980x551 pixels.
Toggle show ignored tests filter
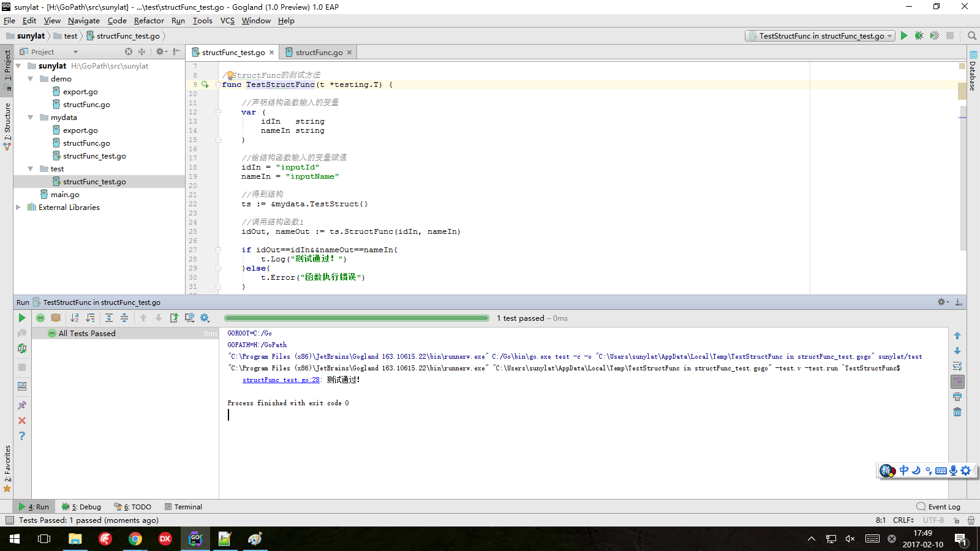click(56, 318)
